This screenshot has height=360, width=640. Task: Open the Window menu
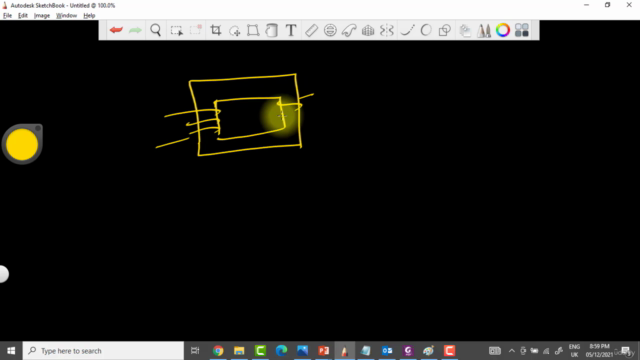[66, 16]
